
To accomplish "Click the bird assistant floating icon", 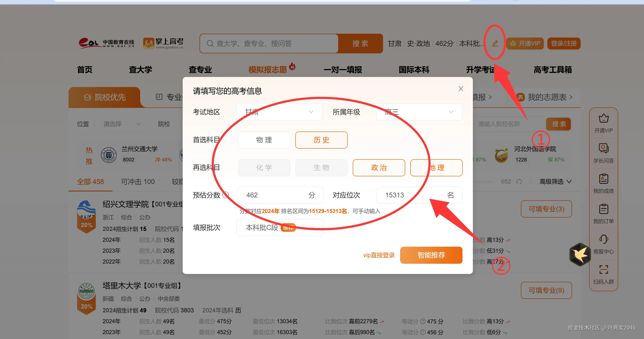I will (580, 255).
